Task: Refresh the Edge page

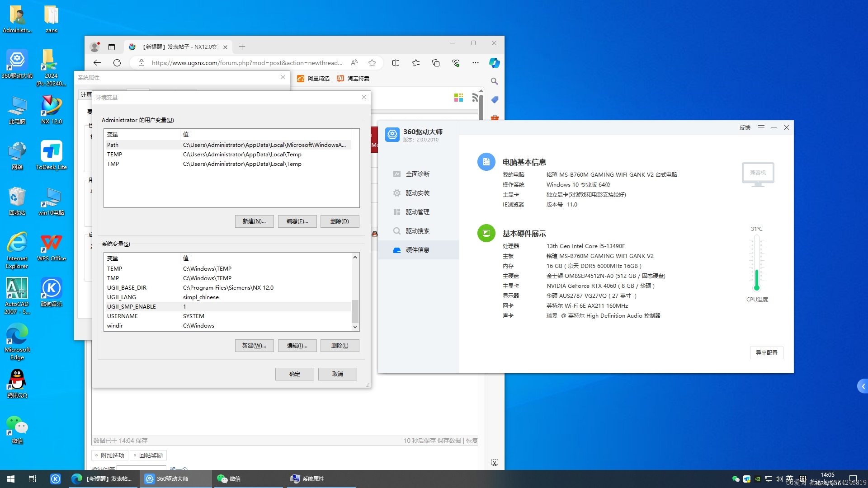Action: point(117,63)
